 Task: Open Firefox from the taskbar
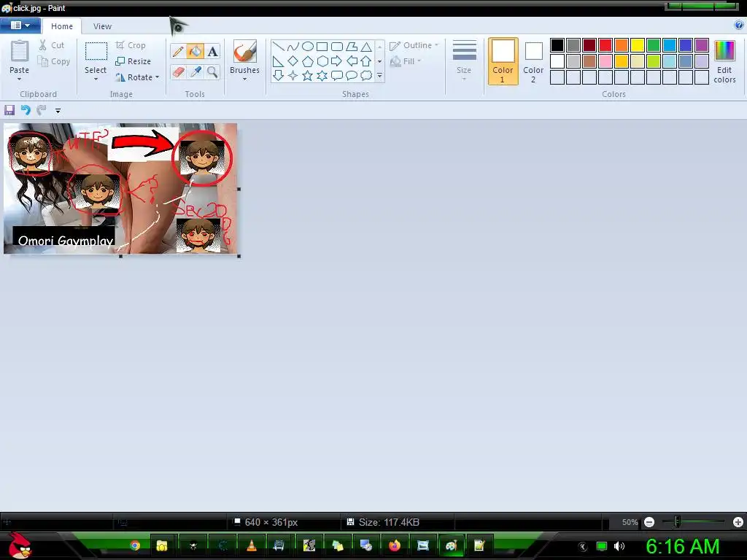click(395, 545)
